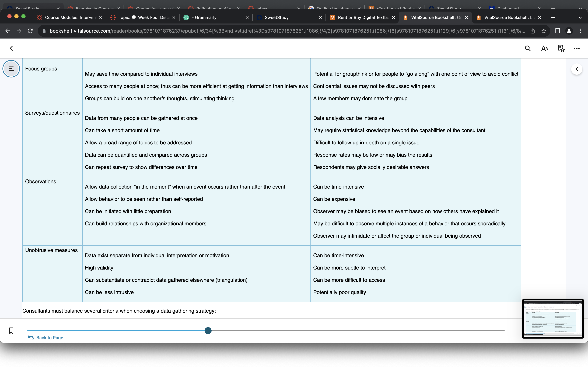Screen dimensions: 588x368
Task: Bookmark page with the star icon
Action: tap(544, 31)
